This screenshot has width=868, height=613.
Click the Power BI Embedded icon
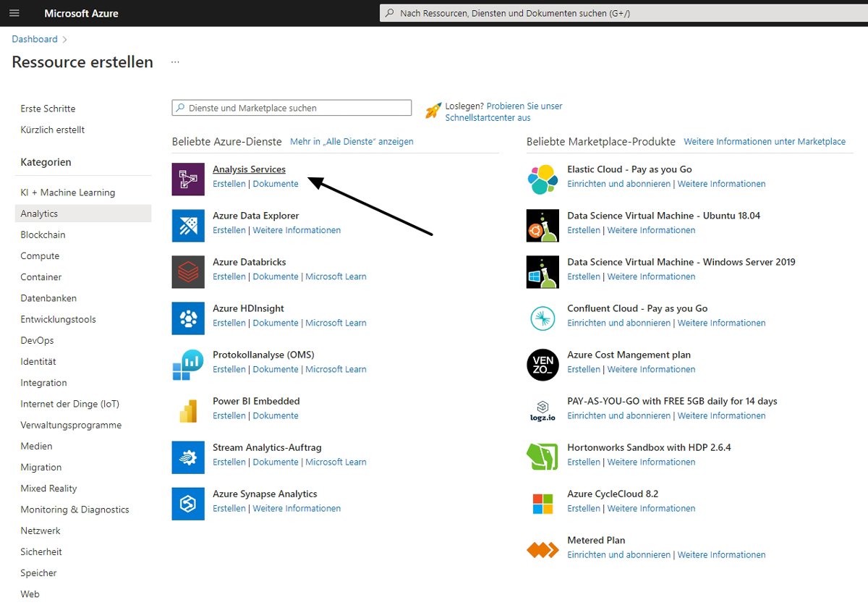(x=187, y=410)
